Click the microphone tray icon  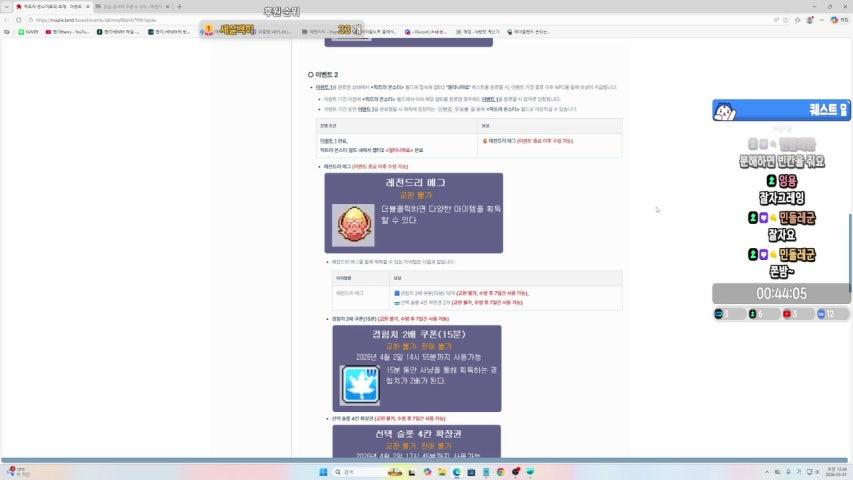pyautogui.click(x=788, y=472)
